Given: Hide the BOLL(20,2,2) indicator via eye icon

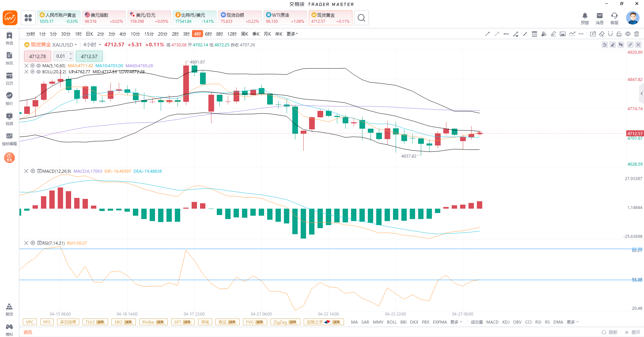Looking at the screenshot, I should coord(39,72).
